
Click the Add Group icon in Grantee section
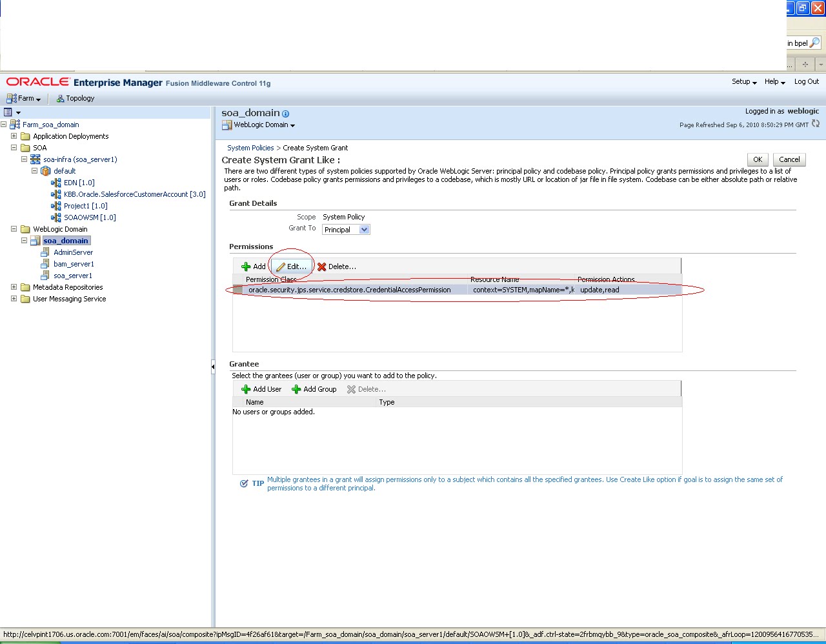296,388
